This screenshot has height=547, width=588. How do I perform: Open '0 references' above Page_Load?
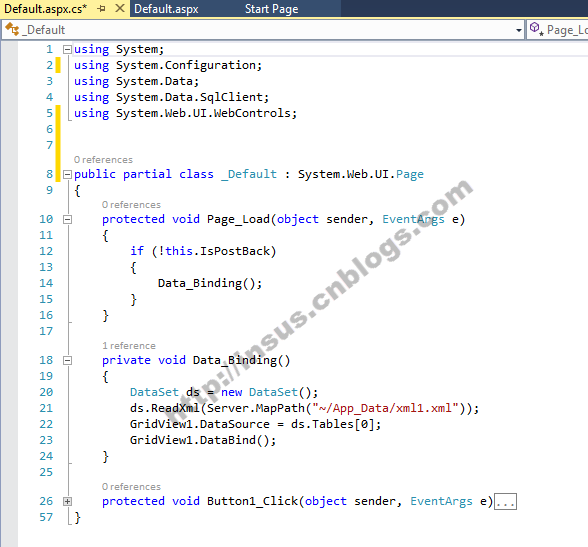pyautogui.click(x=131, y=205)
